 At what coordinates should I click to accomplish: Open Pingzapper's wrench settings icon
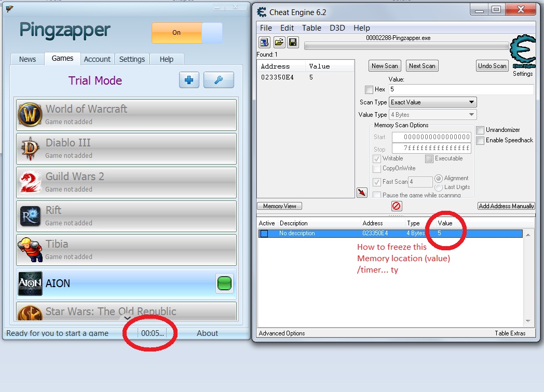219,80
